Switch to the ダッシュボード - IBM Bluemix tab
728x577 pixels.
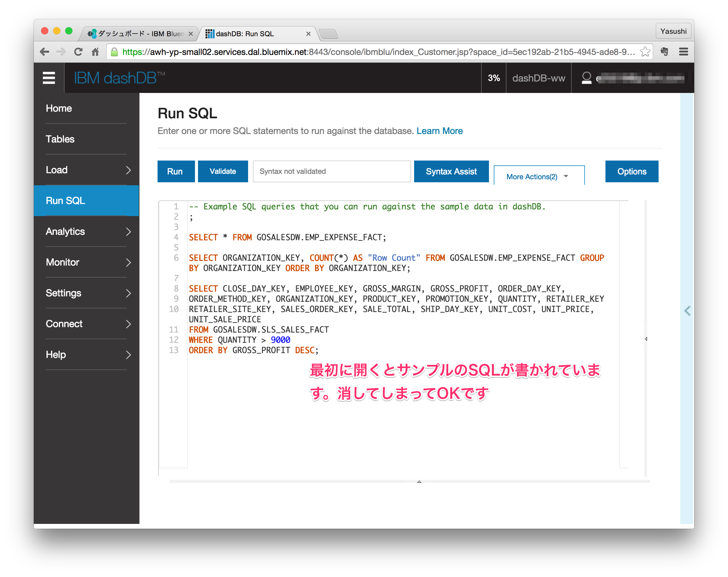[x=139, y=33]
